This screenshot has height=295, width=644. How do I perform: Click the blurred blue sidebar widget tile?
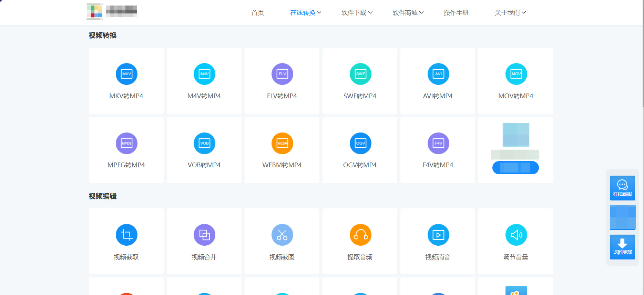click(623, 218)
